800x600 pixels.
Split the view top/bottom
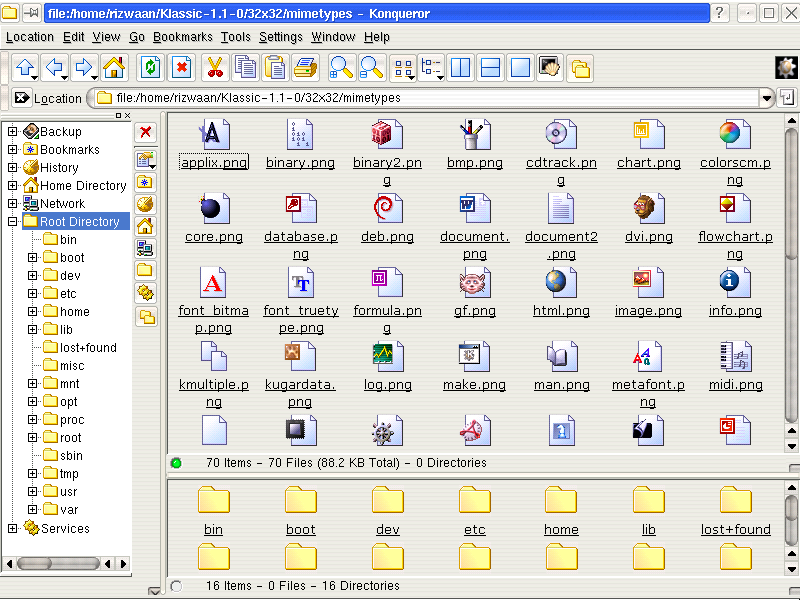tap(490, 68)
